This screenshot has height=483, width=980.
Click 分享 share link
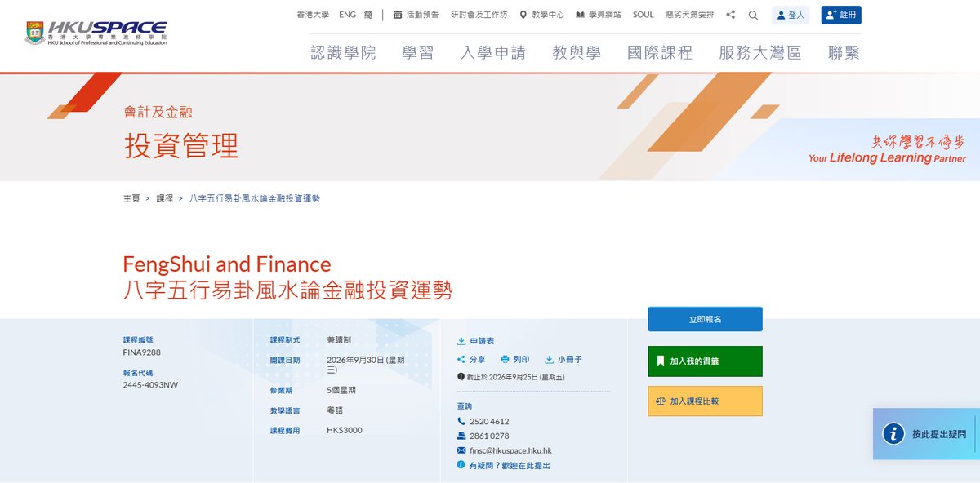click(478, 359)
